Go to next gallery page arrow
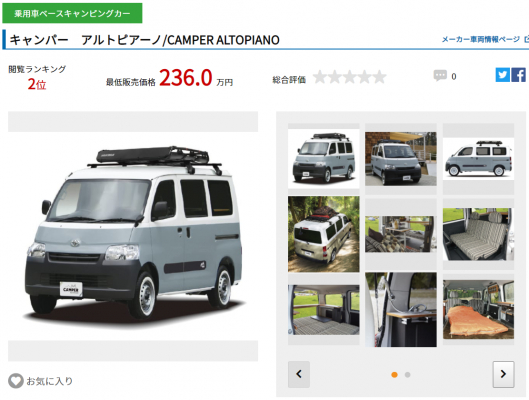The image size is (529, 400). [503, 374]
